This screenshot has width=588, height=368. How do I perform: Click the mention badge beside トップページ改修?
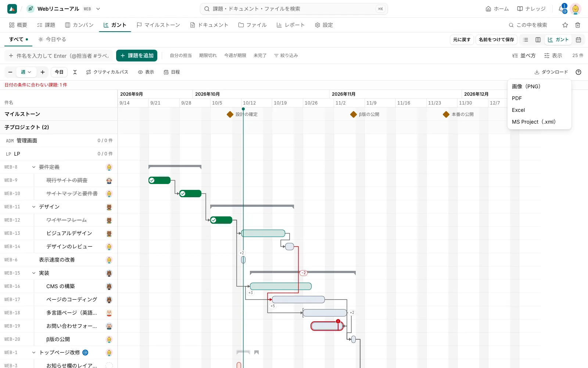(x=85, y=353)
